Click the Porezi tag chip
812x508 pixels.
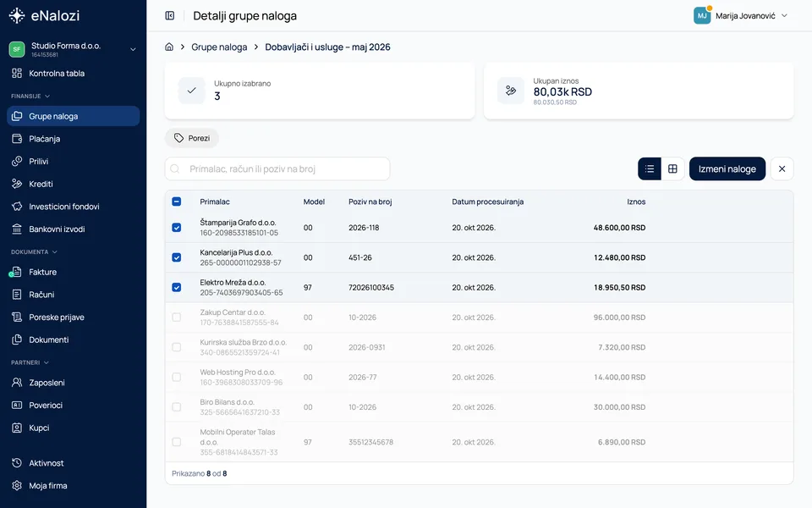tap(192, 138)
